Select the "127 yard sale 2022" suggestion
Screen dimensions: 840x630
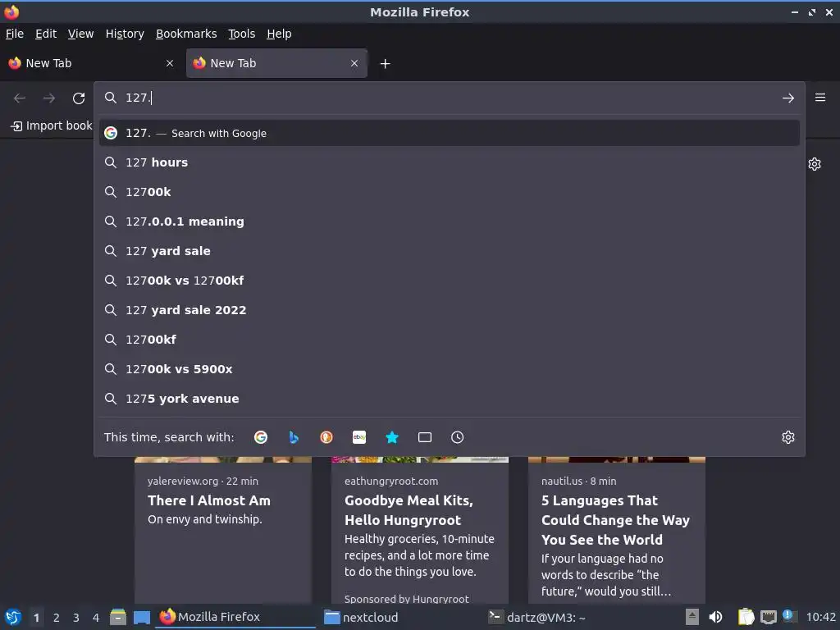[449, 309]
